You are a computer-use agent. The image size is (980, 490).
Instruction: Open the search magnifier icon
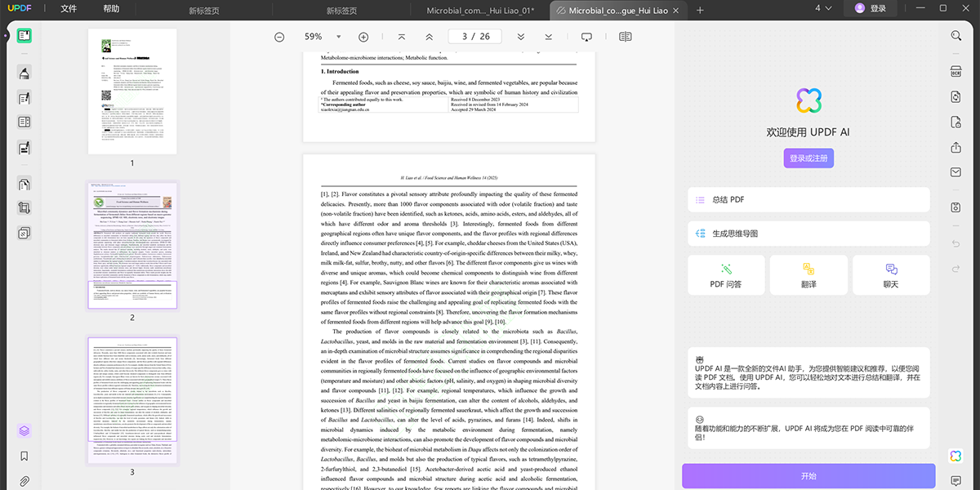[955, 36]
